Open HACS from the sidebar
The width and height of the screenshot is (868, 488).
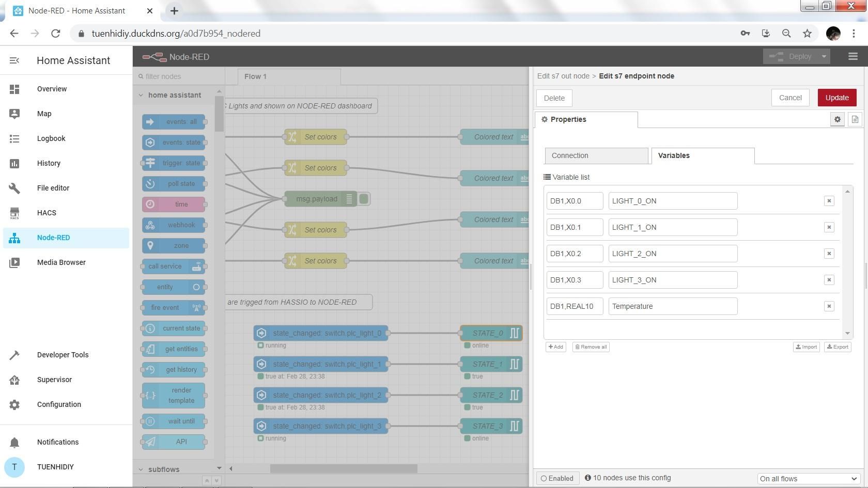coord(47,213)
